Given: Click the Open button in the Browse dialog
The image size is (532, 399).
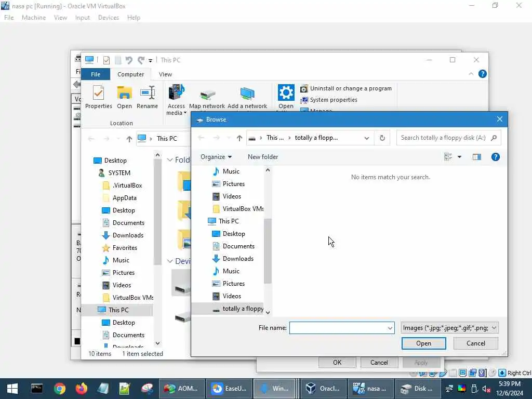Looking at the screenshot, I should point(424,343).
